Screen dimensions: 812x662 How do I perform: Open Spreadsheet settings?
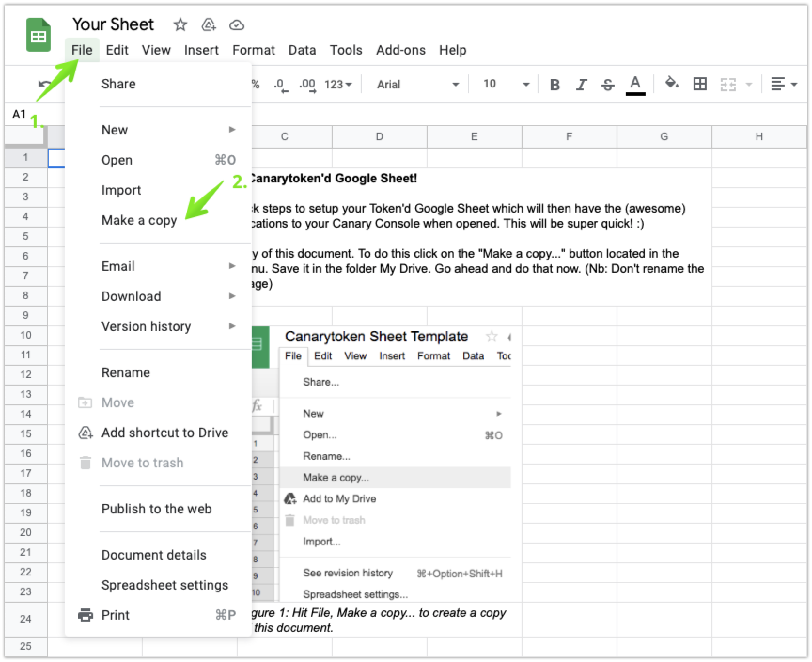pyautogui.click(x=158, y=585)
